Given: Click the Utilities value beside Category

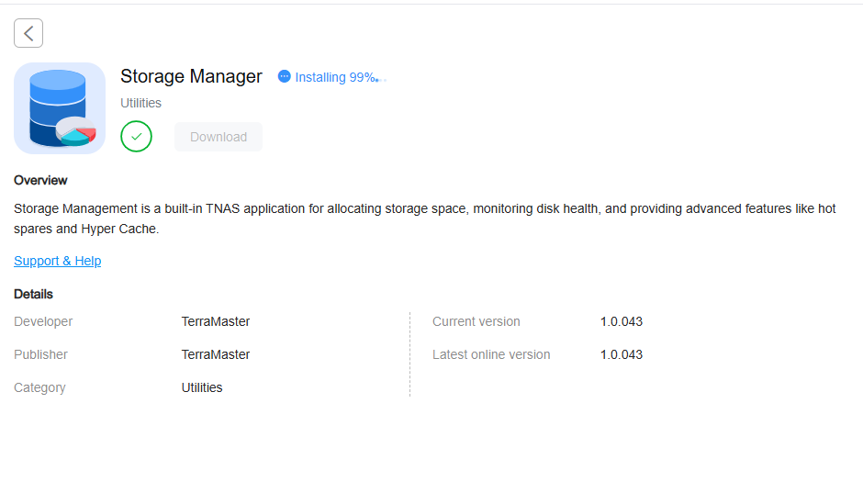Looking at the screenshot, I should click(x=202, y=387).
